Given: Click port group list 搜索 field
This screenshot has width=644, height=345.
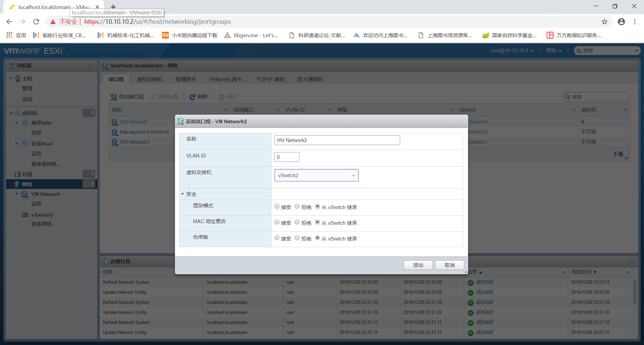Looking at the screenshot, I should 596,97.
